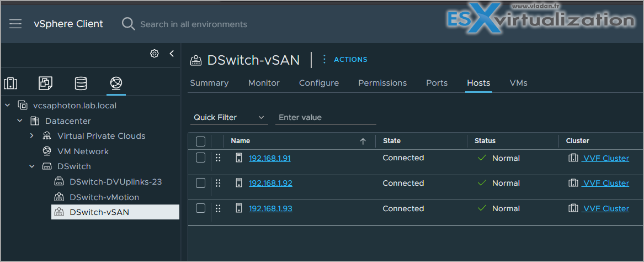This screenshot has width=644, height=262.
Task: Collapse the DSwitch tree node
Action: [31, 166]
